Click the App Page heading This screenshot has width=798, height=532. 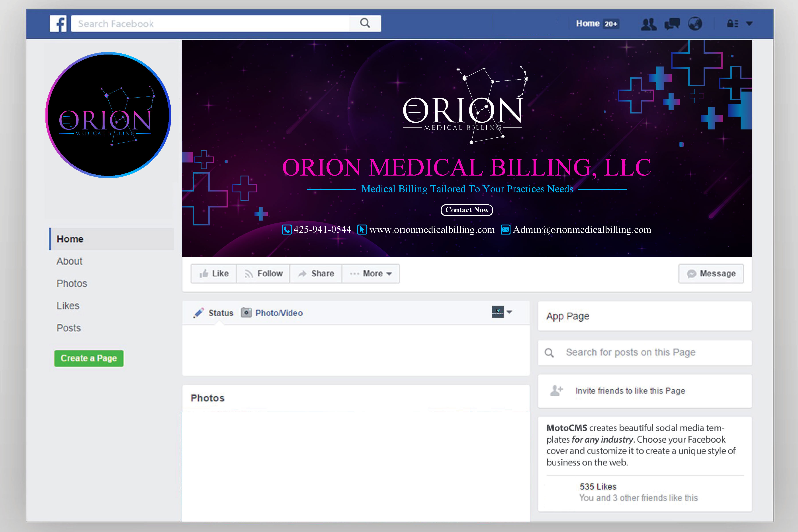568,316
